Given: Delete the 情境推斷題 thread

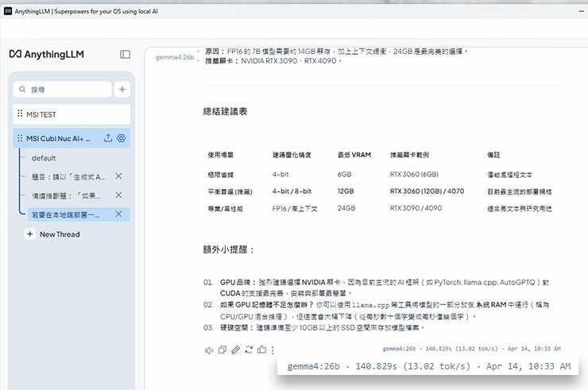Looking at the screenshot, I should click(x=118, y=195).
